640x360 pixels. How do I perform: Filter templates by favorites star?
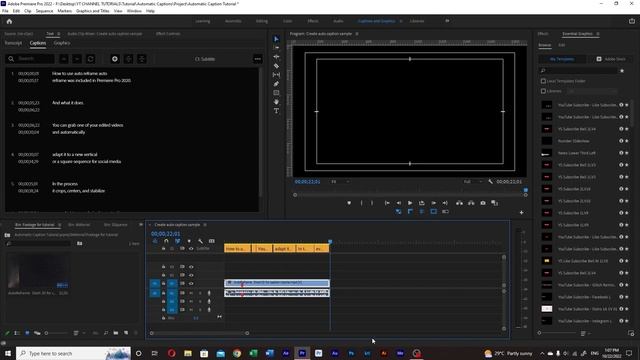pyautogui.click(x=622, y=71)
